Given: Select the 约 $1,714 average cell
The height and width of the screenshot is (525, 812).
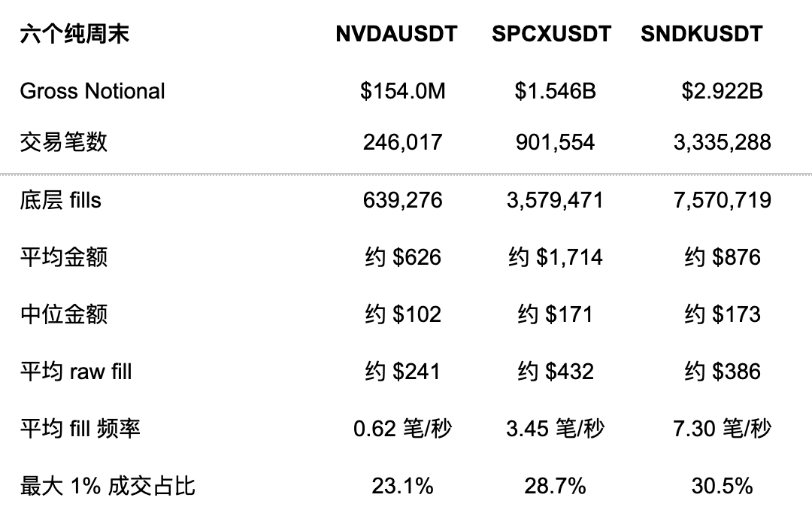Looking at the screenshot, I should (555, 257).
